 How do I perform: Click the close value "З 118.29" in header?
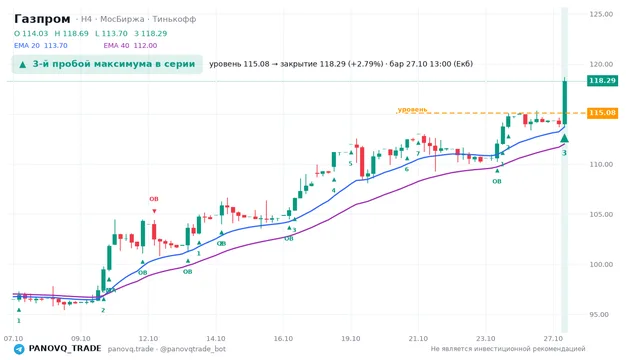(x=151, y=33)
